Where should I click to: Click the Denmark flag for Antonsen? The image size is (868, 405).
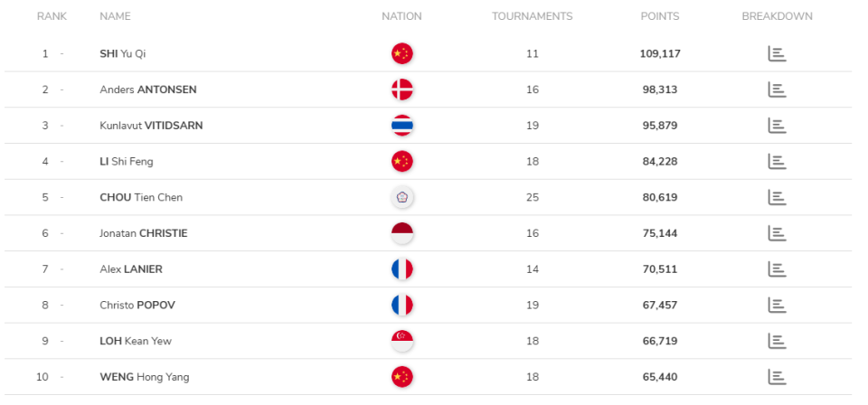pos(401,89)
